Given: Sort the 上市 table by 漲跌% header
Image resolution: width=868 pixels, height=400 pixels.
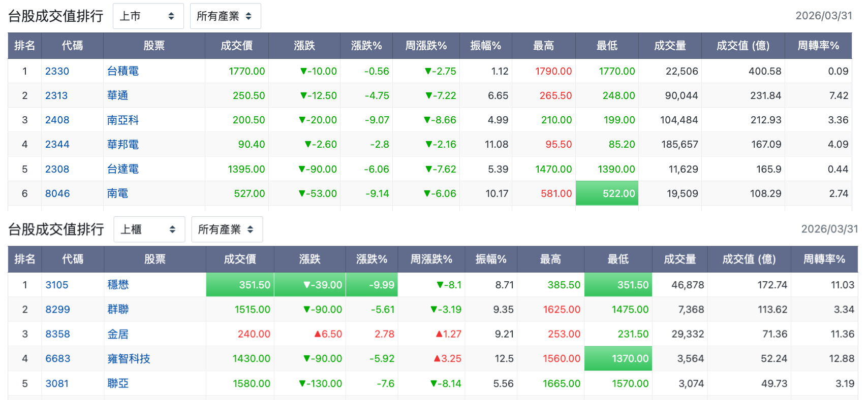Looking at the screenshot, I should 366,46.
